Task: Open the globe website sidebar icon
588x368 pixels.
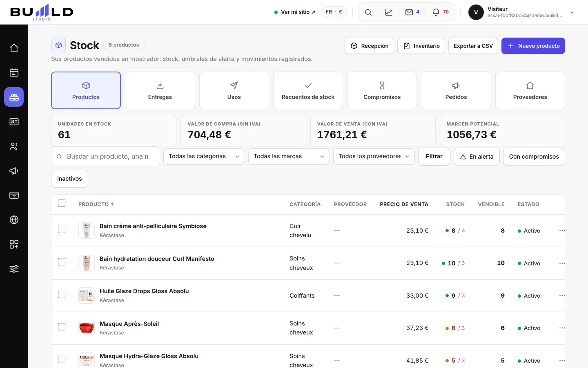Action: click(x=14, y=220)
